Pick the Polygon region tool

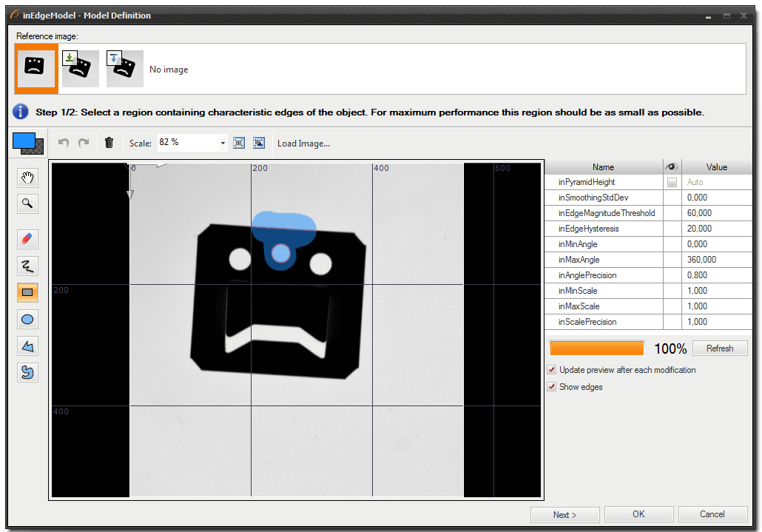coord(27,346)
